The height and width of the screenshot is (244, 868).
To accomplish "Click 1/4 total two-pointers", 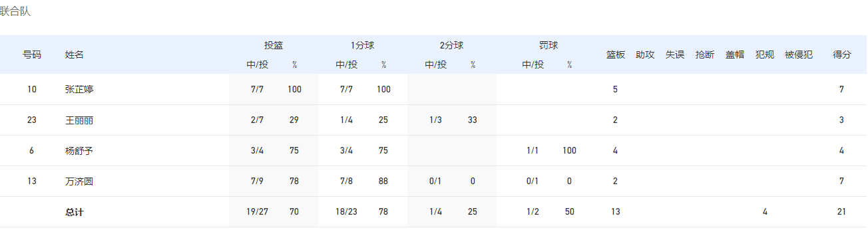I will pos(436,212).
